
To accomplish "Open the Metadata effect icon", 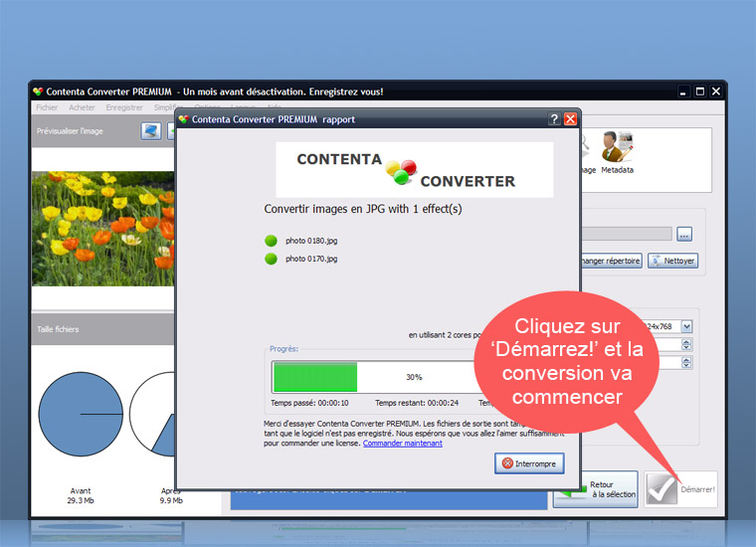I will pos(617,153).
